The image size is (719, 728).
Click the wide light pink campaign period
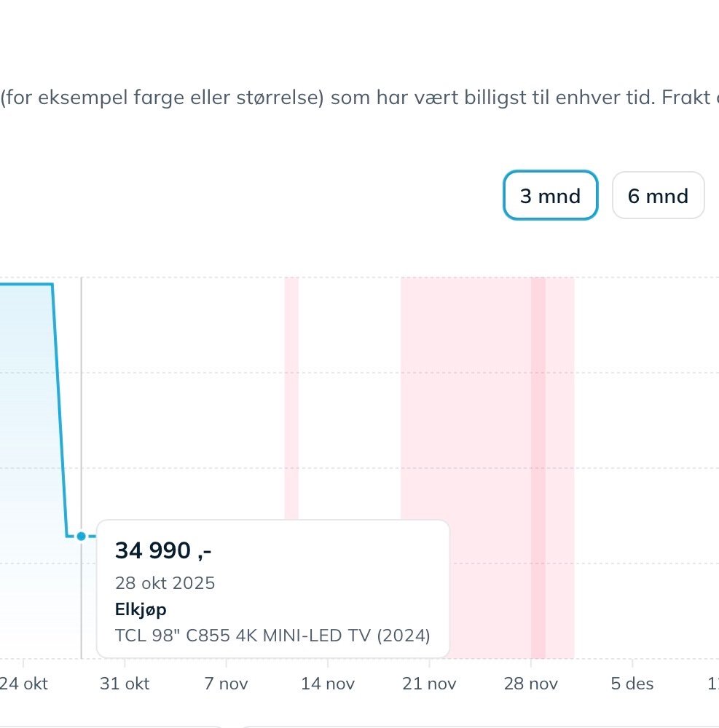click(x=466, y=400)
